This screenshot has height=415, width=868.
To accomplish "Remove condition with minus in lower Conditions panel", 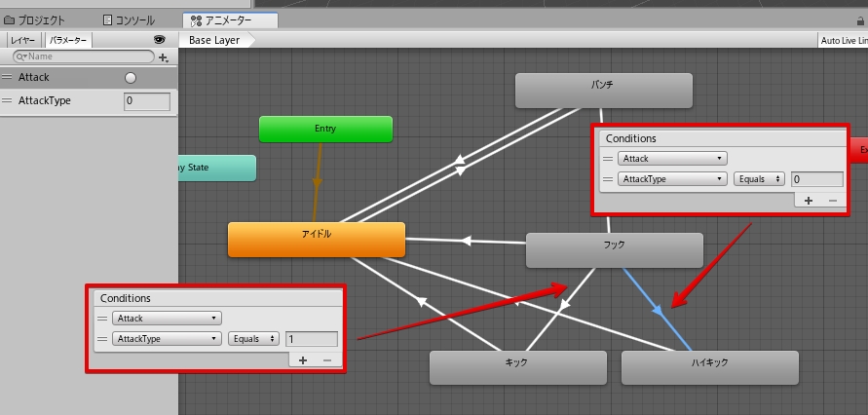I will [327, 360].
